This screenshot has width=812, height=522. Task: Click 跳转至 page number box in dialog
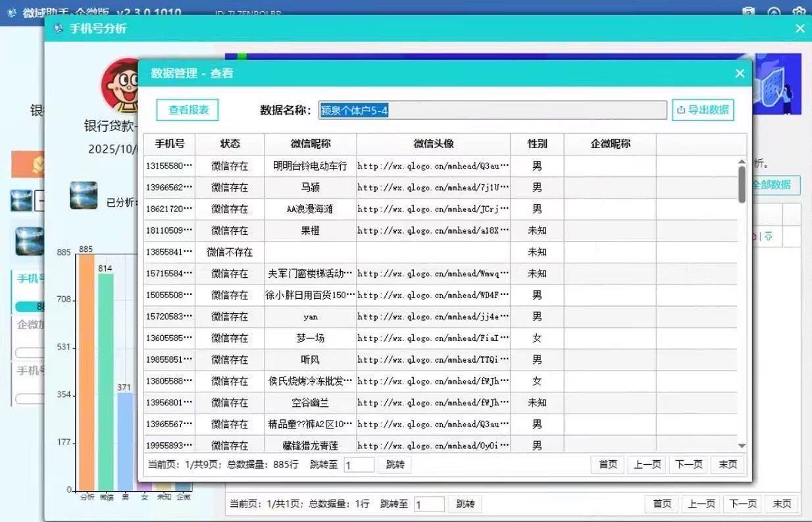(x=359, y=465)
